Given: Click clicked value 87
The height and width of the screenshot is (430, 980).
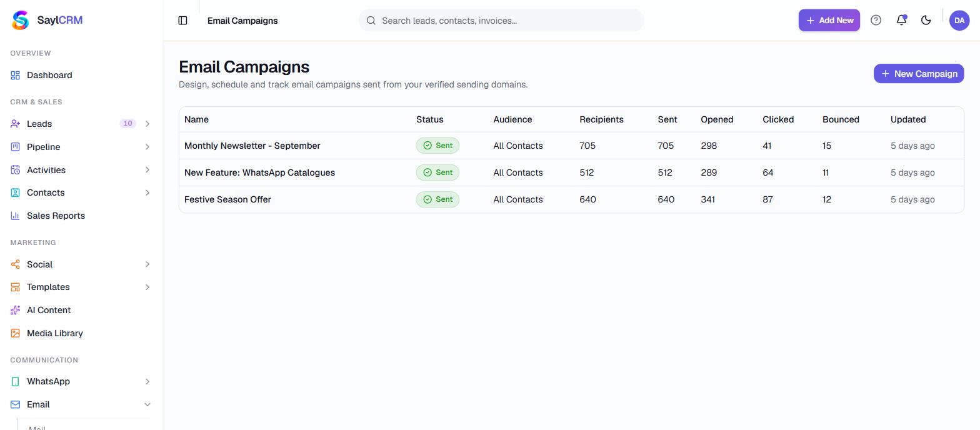Looking at the screenshot, I should point(767,199).
